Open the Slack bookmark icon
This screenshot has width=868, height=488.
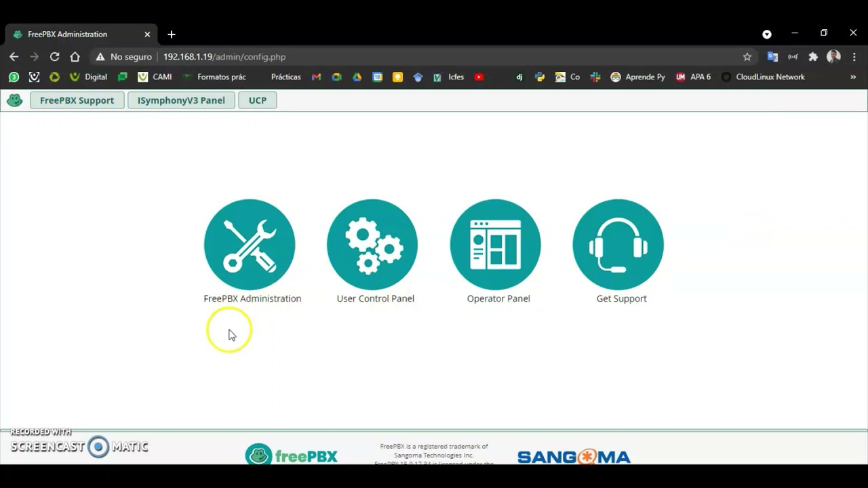[595, 77]
